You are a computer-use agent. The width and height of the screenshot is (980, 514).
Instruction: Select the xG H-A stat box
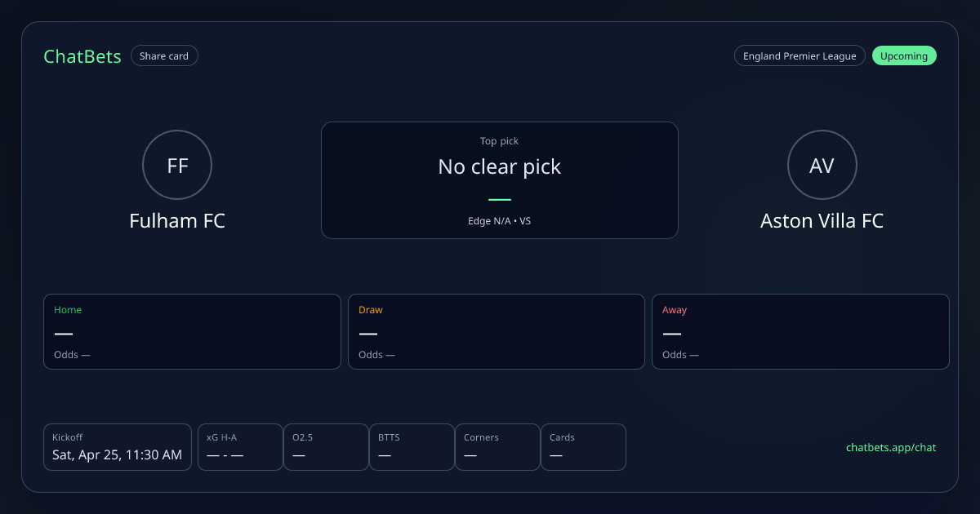(x=240, y=447)
